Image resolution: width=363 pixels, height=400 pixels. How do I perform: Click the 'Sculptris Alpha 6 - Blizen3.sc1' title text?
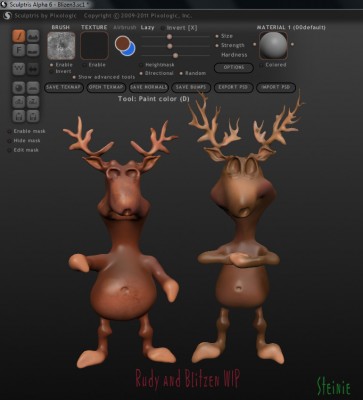(49, 4)
